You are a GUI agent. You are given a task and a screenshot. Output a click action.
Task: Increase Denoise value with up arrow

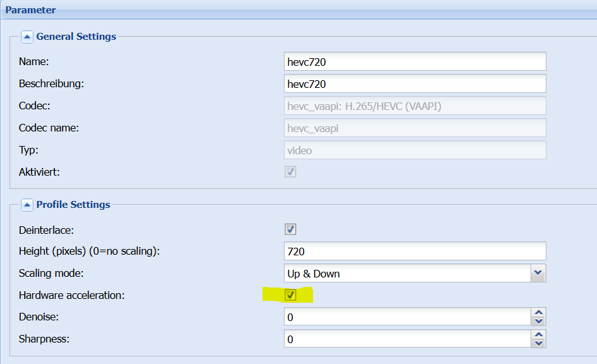pyautogui.click(x=538, y=313)
